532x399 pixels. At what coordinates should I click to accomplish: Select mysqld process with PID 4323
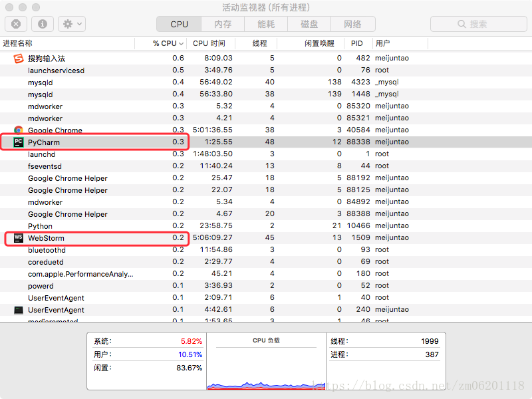pos(266,82)
